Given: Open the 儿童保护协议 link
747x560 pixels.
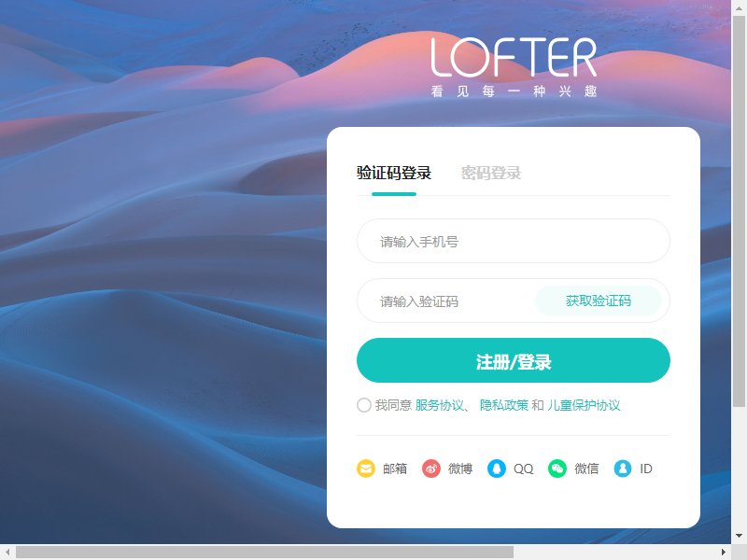Looking at the screenshot, I should [x=584, y=405].
